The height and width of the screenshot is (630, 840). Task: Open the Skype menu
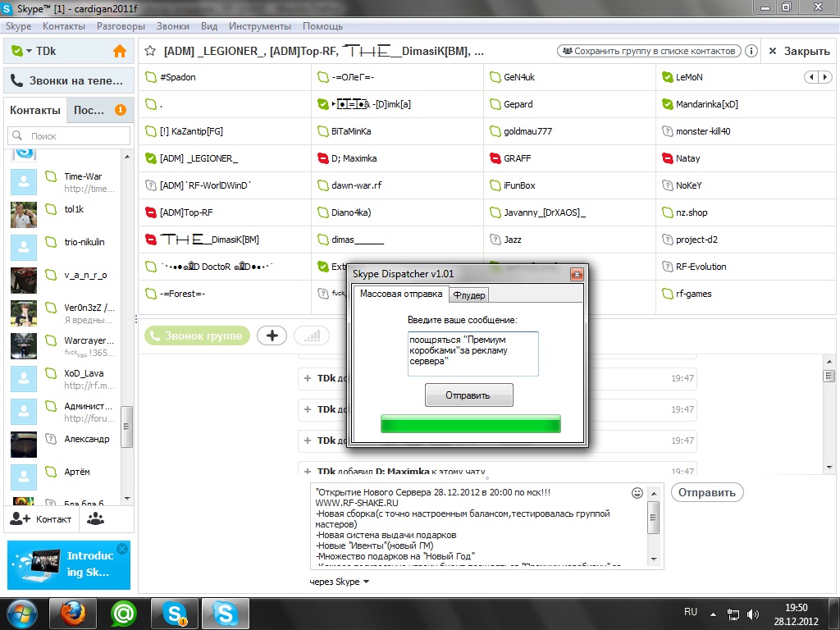[x=19, y=26]
